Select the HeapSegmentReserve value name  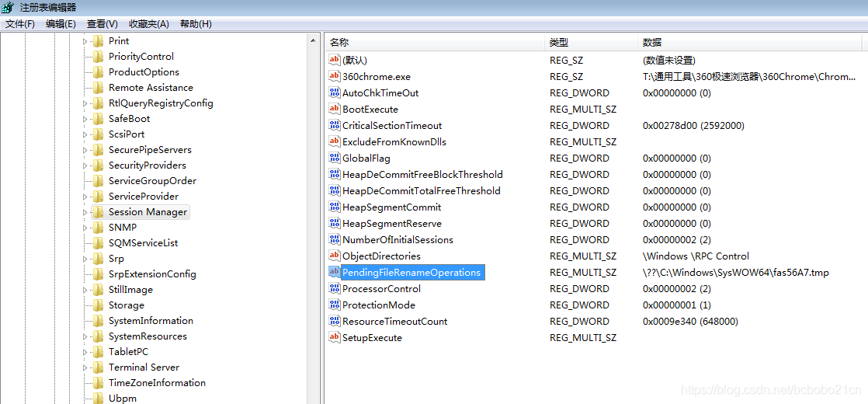pos(392,223)
